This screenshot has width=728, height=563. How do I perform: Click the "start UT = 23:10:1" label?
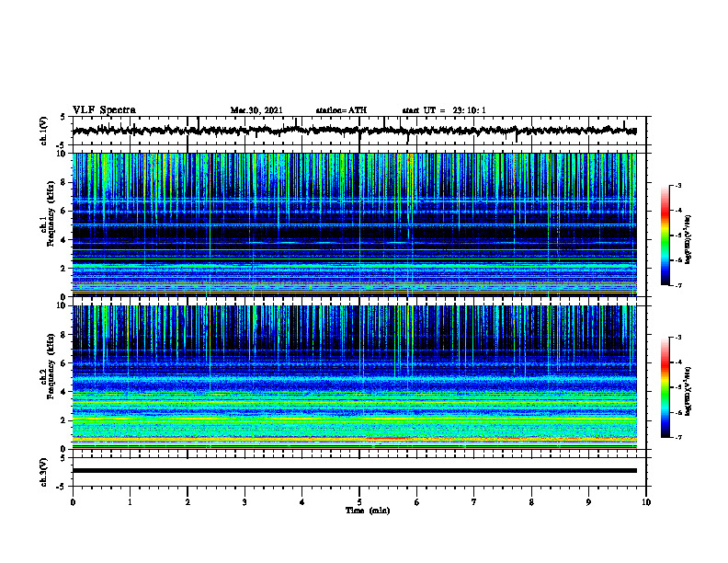[x=444, y=110]
